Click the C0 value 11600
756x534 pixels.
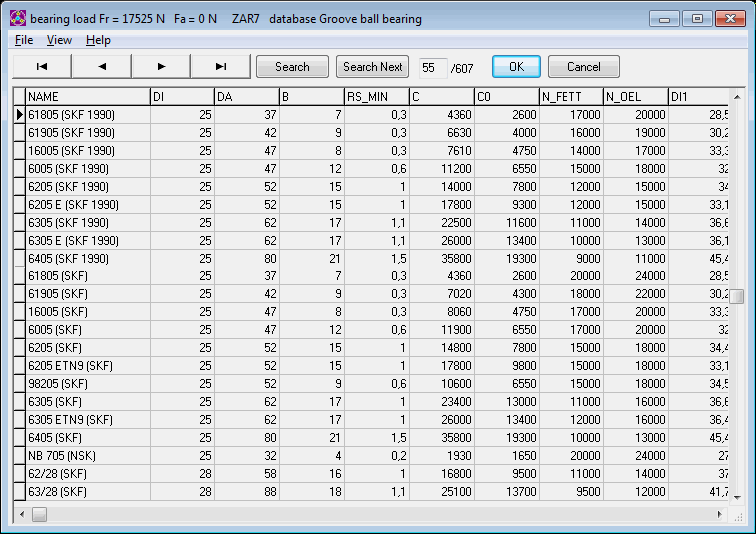point(521,223)
